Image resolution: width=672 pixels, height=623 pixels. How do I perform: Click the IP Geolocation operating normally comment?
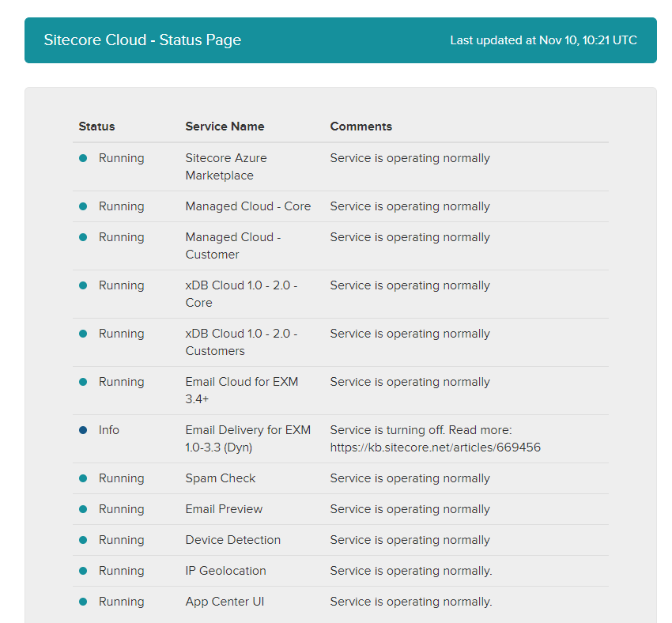[x=411, y=571]
